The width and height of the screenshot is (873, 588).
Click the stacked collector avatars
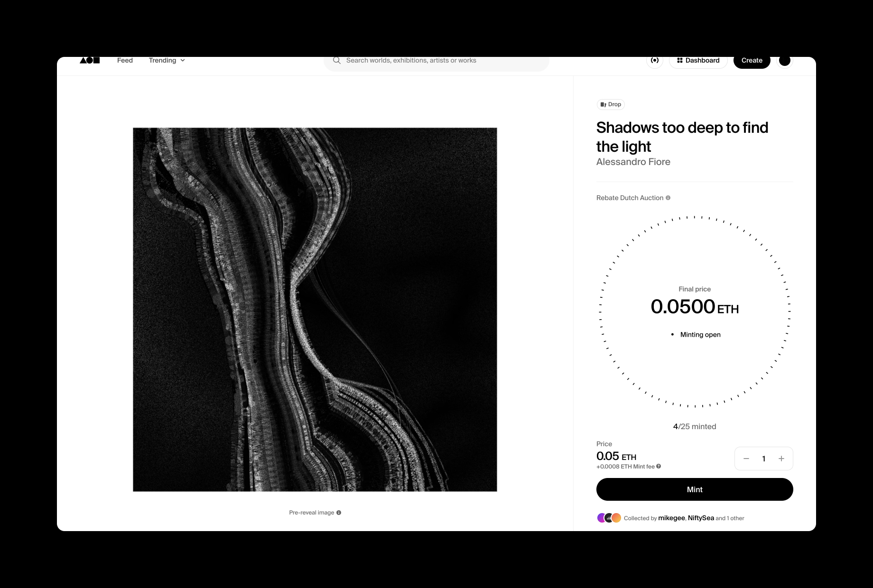click(609, 518)
